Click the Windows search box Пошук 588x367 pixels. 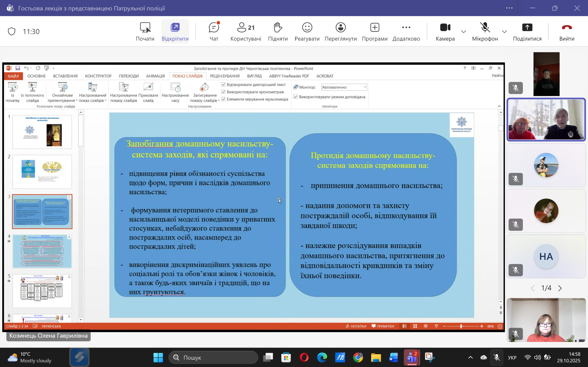tap(213, 357)
